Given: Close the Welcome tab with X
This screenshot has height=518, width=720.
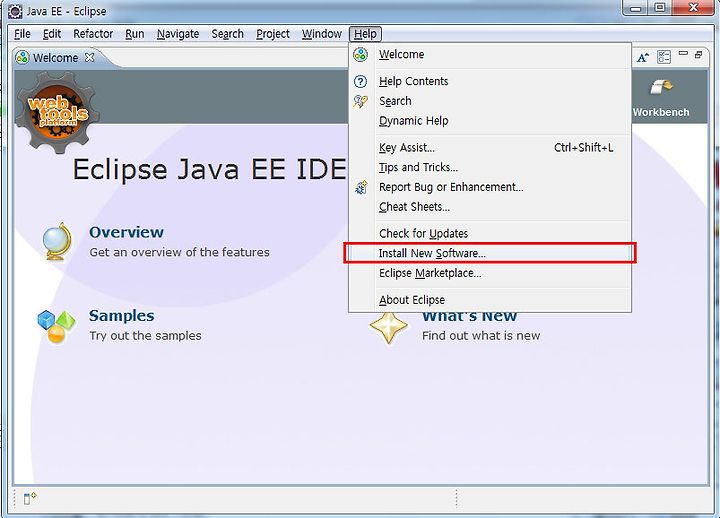Looking at the screenshot, I should coord(90,57).
